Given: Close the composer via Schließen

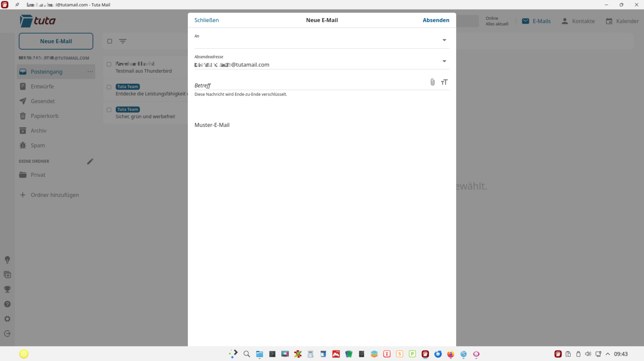Looking at the screenshot, I should click(207, 20).
